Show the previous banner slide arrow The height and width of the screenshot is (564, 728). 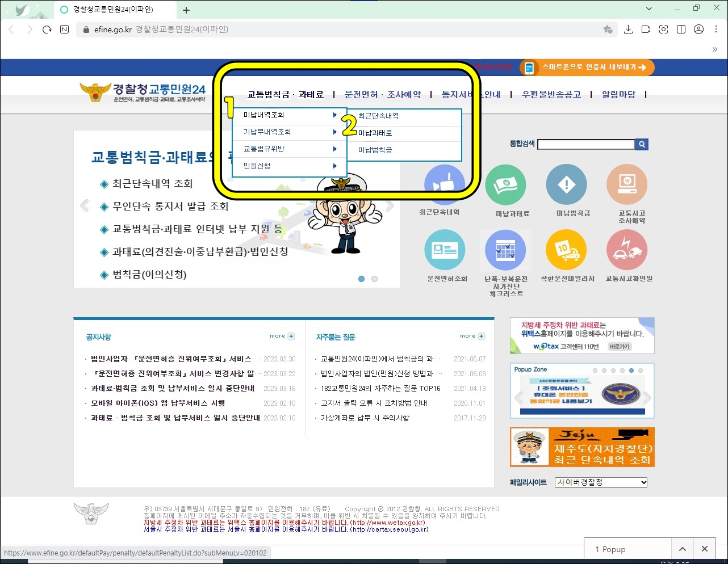click(85, 205)
